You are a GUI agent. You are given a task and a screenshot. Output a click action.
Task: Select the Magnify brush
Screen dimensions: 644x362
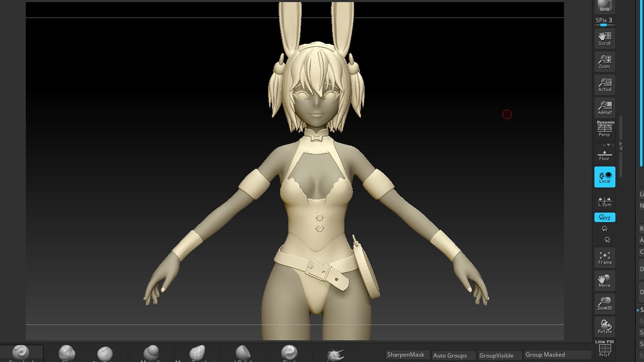(x=151, y=353)
